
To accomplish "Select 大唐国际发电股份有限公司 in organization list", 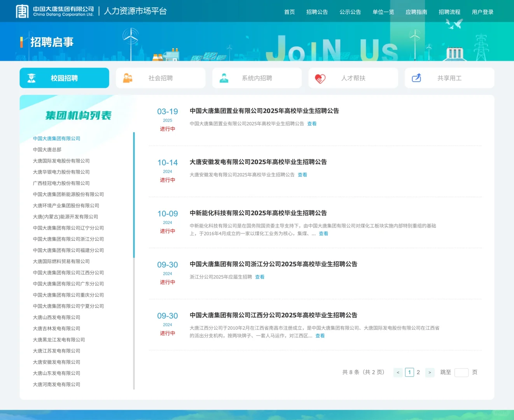I will pos(61,161).
